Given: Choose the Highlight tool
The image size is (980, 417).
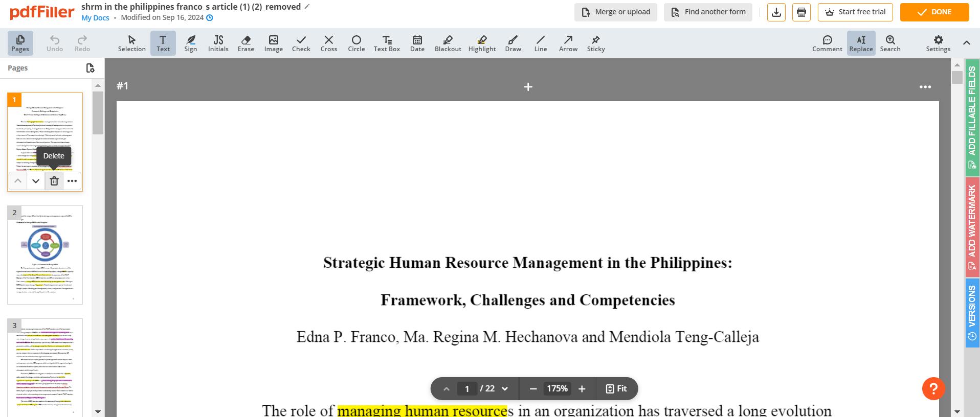Looking at the screenshot, I should pyautogui.click(x=482, y=43).
